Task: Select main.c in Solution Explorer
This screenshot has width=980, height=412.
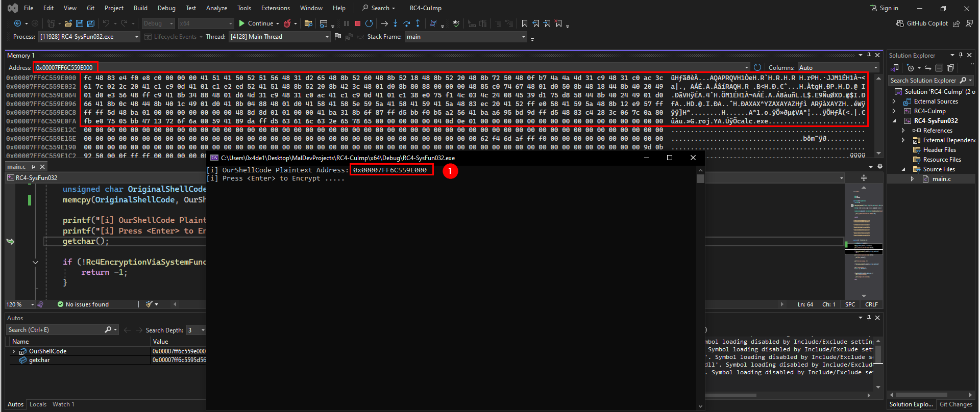Action: (x=941, y=179)
